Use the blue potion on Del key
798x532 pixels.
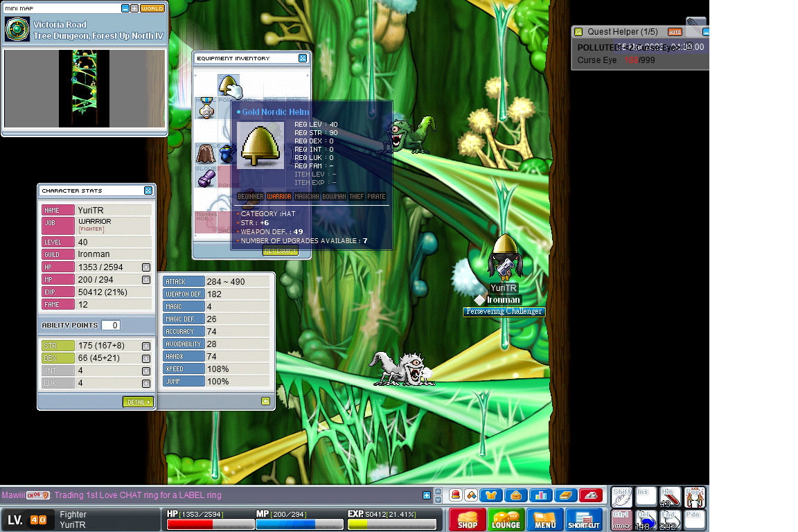646,520
